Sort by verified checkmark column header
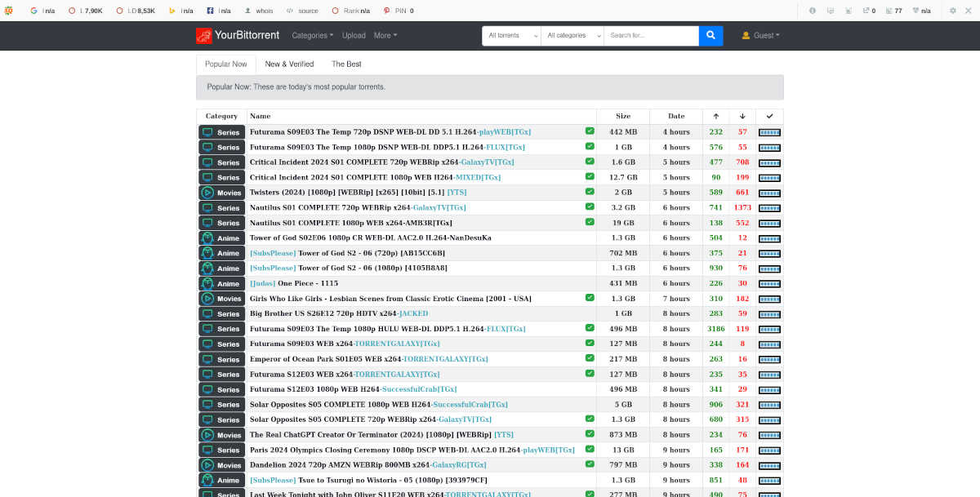Screen dimensions: 980x497 [769, 116]
